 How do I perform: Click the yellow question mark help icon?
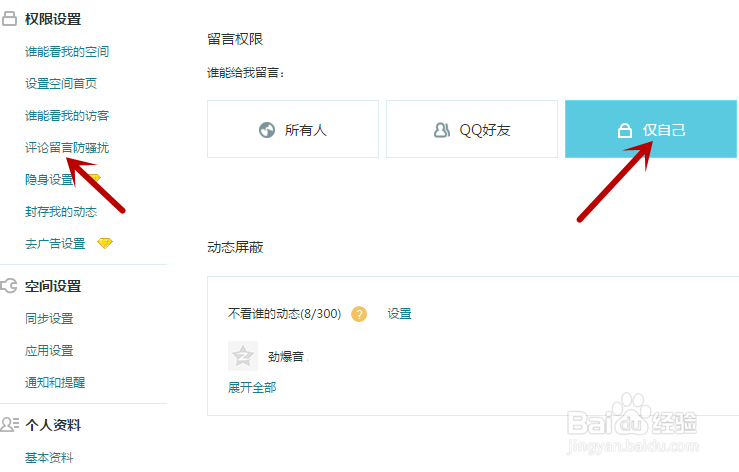coord(359,314)
